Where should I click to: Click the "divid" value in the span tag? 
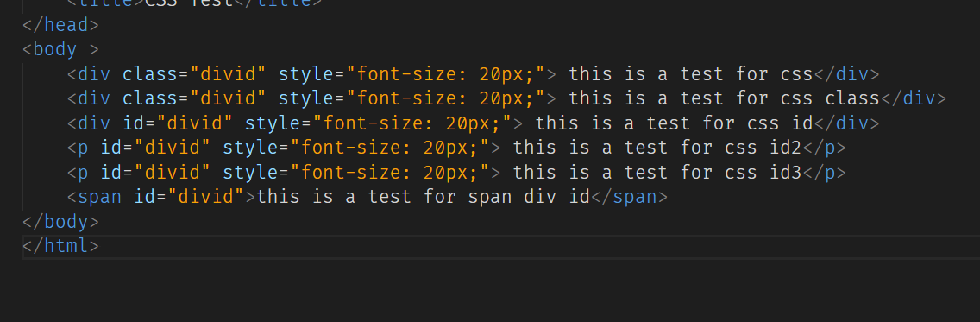[210, 197]
